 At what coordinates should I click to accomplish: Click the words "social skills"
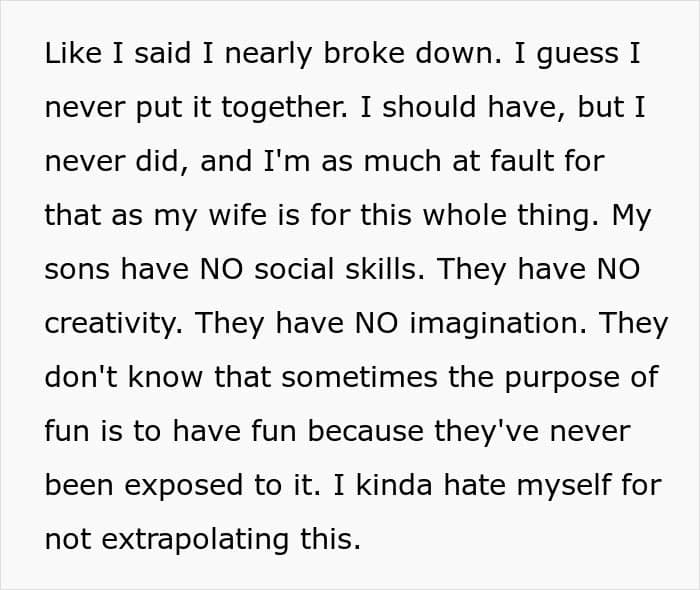click(338, 269)
